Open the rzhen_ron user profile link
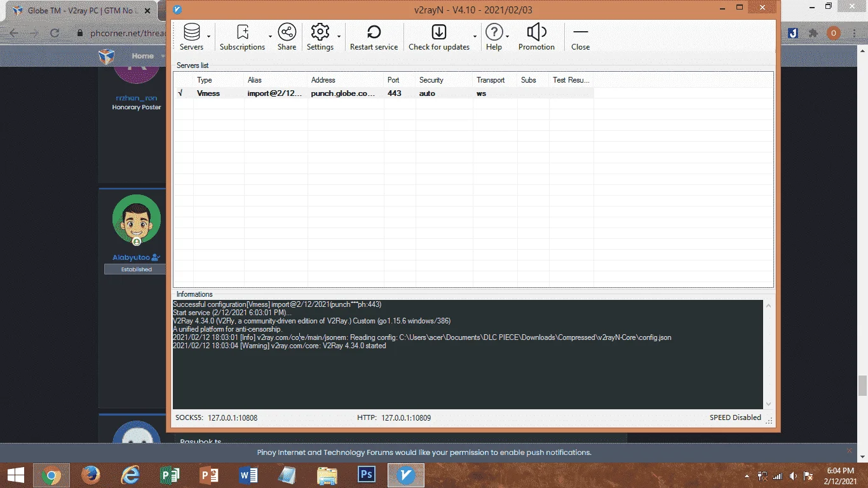 pyautogui.click(x=136, y=98)
